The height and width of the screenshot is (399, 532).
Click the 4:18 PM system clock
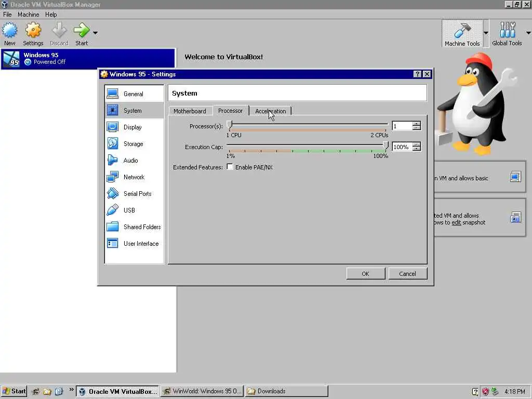(x=514, y=392)
